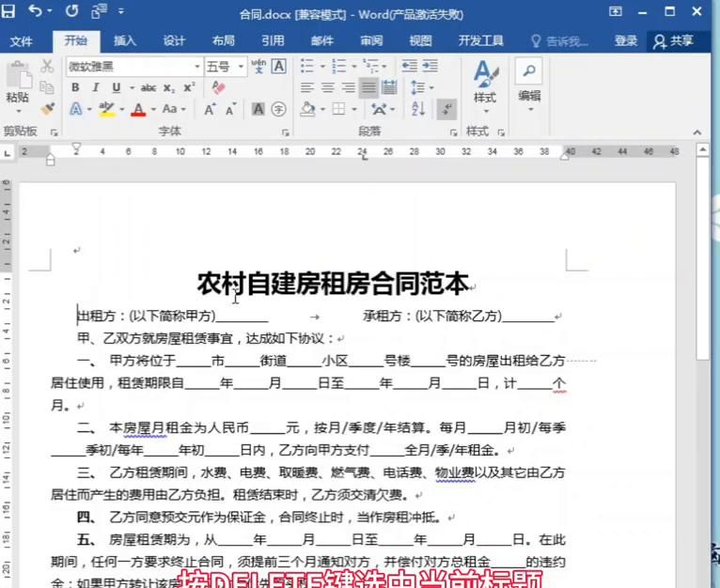Click the Distributed alignment icon
The width and height of the screenshot is (720, 588).
389,87
